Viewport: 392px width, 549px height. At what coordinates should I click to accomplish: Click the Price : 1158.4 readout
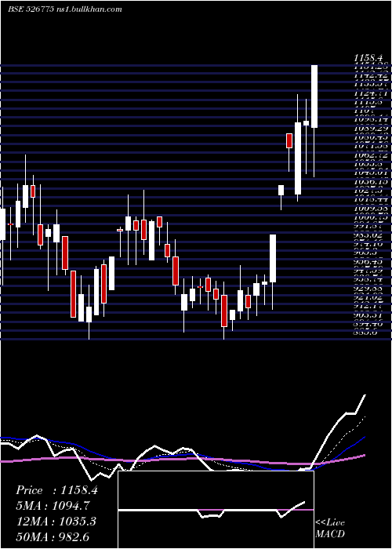point(56,490)
